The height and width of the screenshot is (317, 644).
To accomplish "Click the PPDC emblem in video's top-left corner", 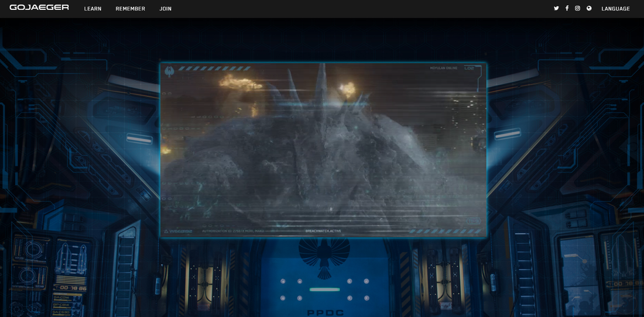I will click(169, 71).
